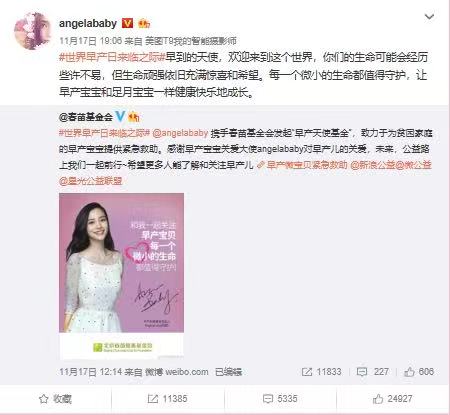Open the #世界早产日来临之际# hashtag in main post
The width and height of the screenshot is (450, 415).
(x=112, y=57)
